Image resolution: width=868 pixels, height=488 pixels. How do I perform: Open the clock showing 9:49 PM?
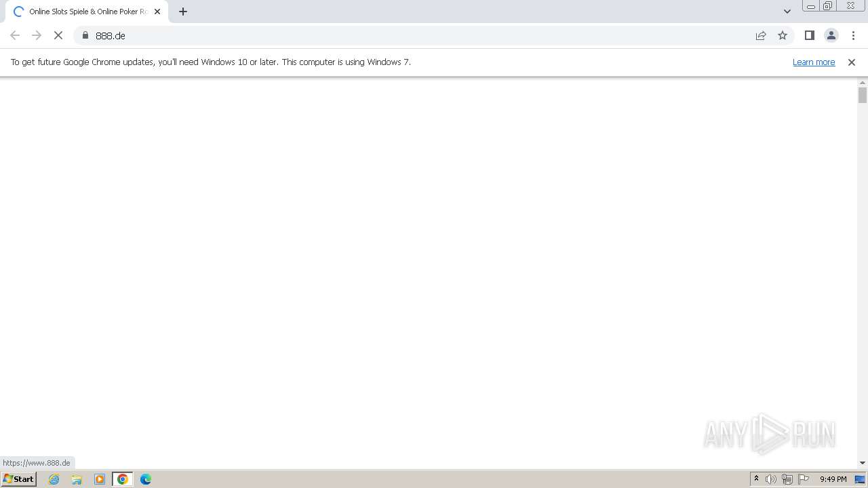(833, 479)
